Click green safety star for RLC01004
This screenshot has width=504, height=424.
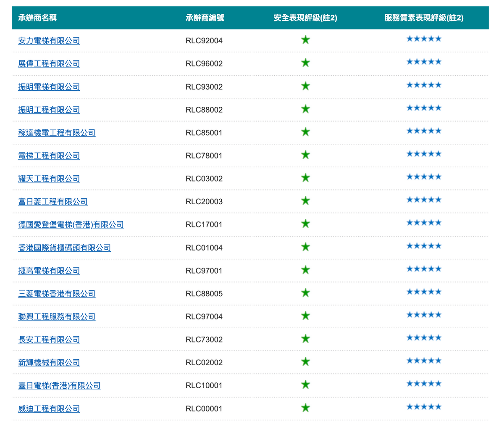coord(306,247)
